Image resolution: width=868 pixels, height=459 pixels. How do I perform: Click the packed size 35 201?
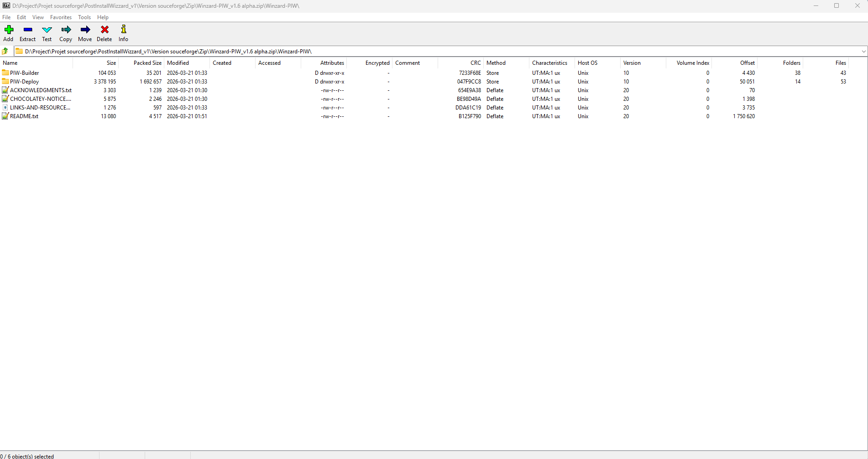154,73
